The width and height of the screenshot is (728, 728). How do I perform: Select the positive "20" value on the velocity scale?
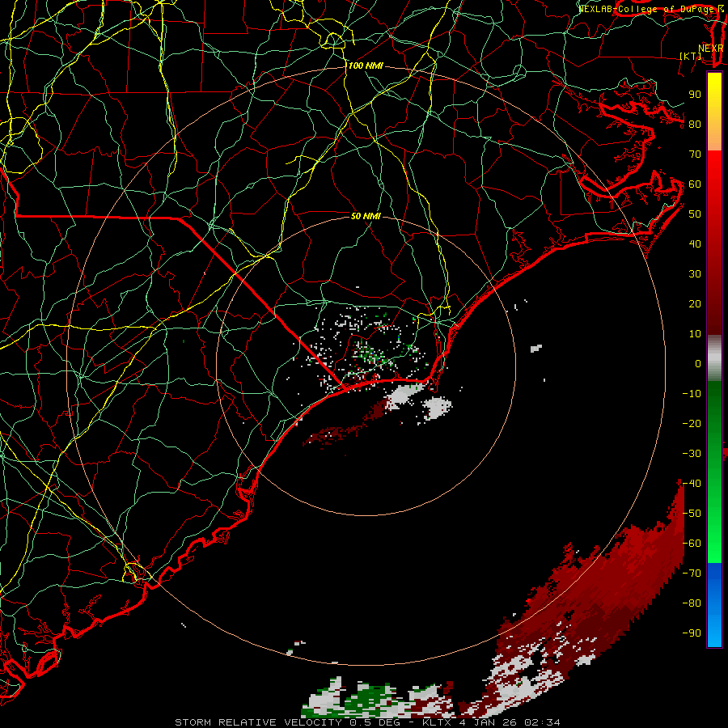click(x=695, y=304)
